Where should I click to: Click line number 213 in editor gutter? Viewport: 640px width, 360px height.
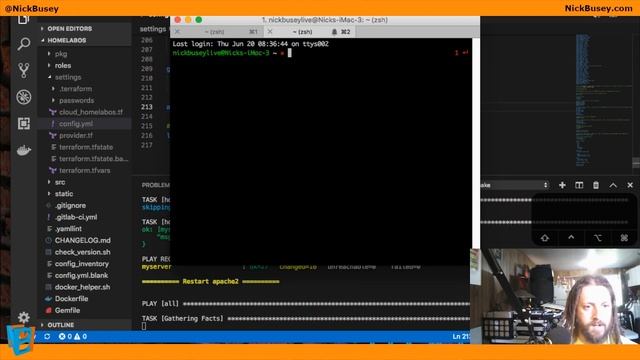click(x=147, y=107)
